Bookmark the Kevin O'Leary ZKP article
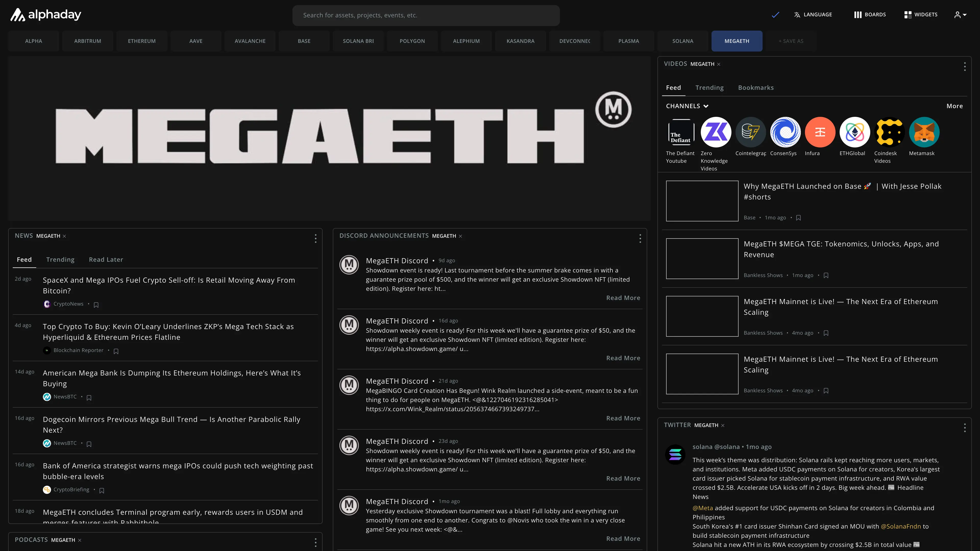Image resolution: width=980 pixels, height=551 pixels. tap(116, 351)
